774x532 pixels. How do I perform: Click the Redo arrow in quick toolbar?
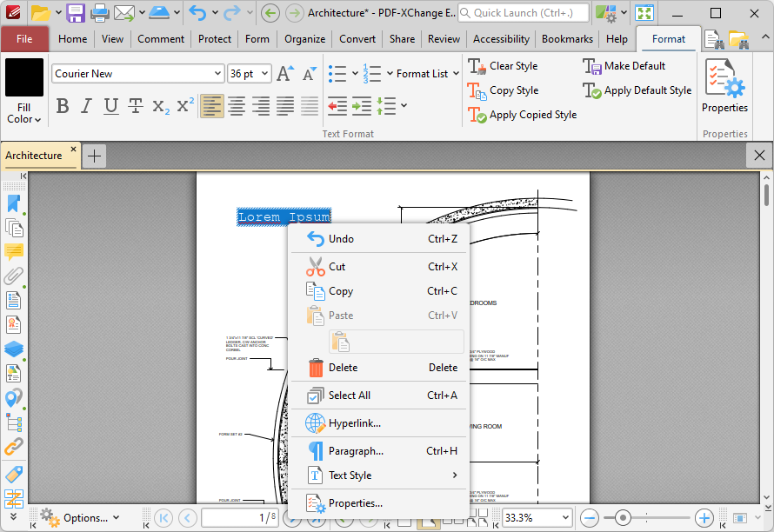coord(231,13)
